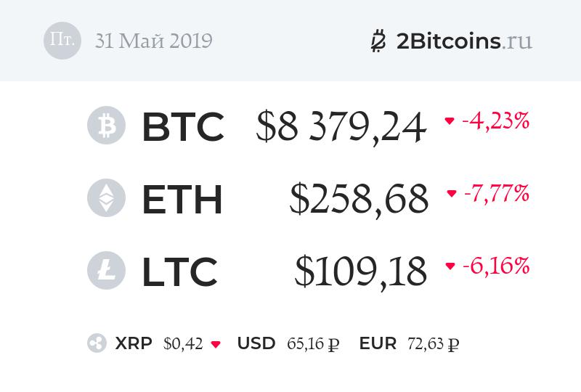Select the LTC ticker label
The width and height of the screenshot is (581, 392).
(x=179, y=271)
